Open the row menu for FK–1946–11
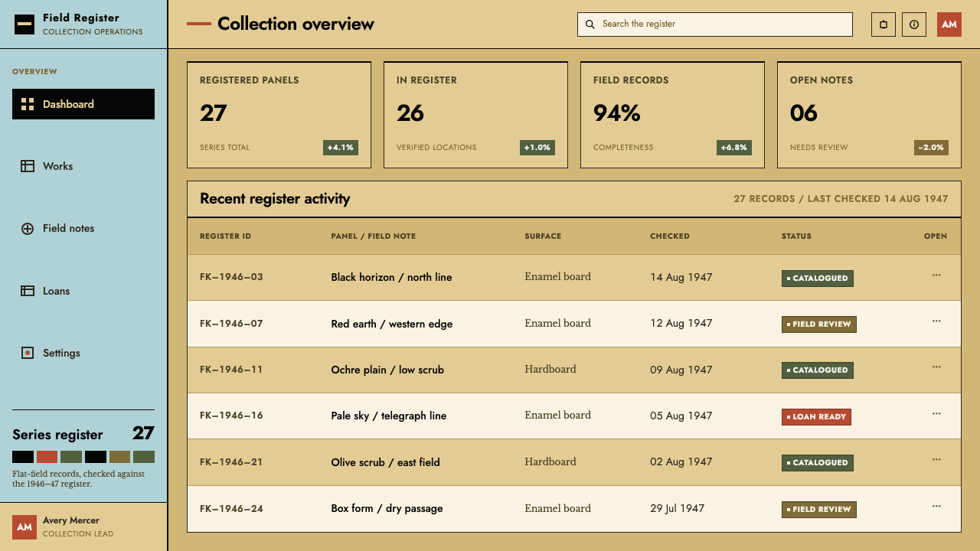This screenshot has height=551, width=980. click(x=936, y=367)
